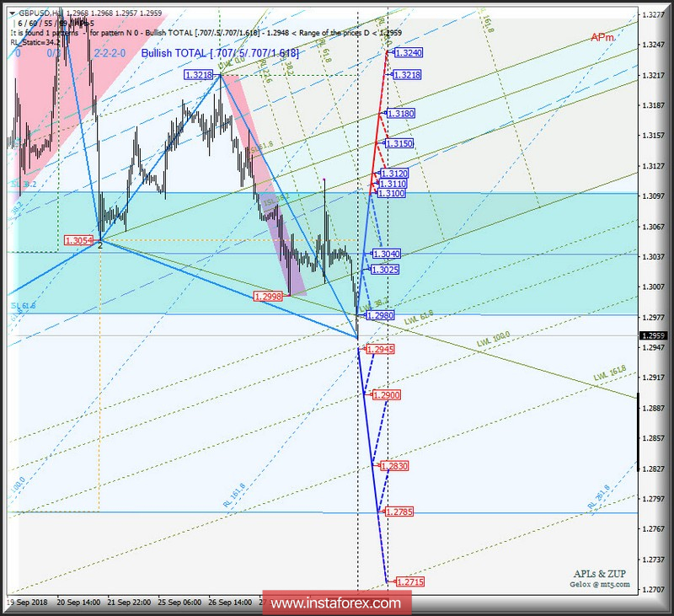
Task: Click the current price marker 1.2959
Action: tap(654, 335)
